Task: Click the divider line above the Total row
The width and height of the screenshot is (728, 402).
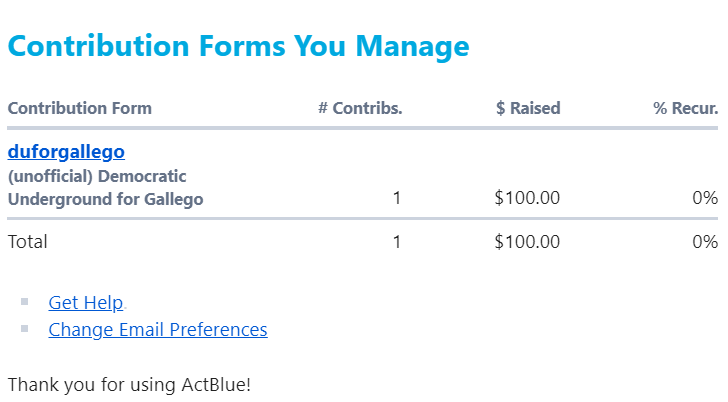Action: 362,218
